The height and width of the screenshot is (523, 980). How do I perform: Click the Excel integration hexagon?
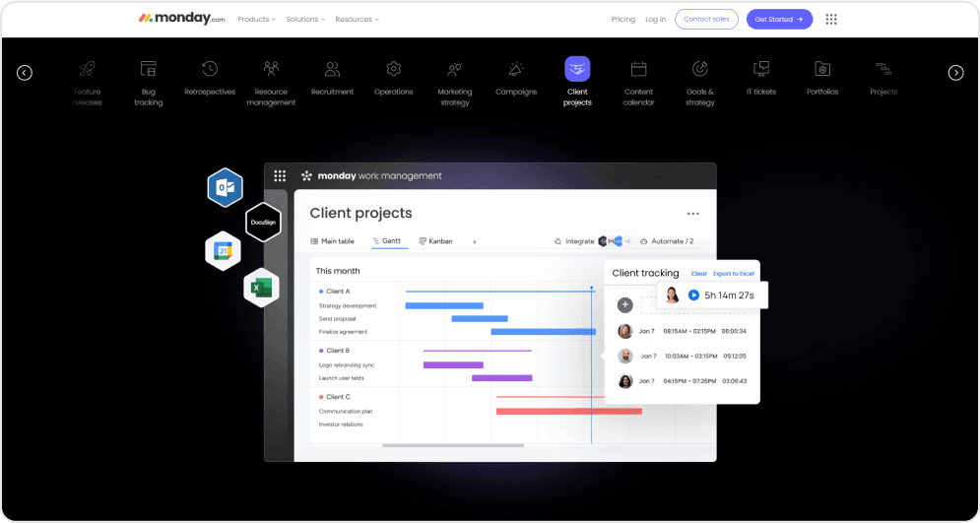(x=261, y=288)
